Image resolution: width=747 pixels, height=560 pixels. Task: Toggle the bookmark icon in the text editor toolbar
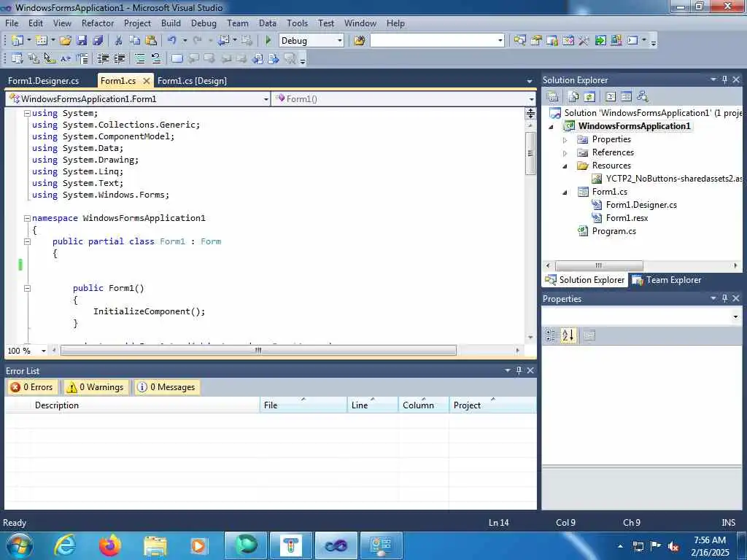point(177,58)
